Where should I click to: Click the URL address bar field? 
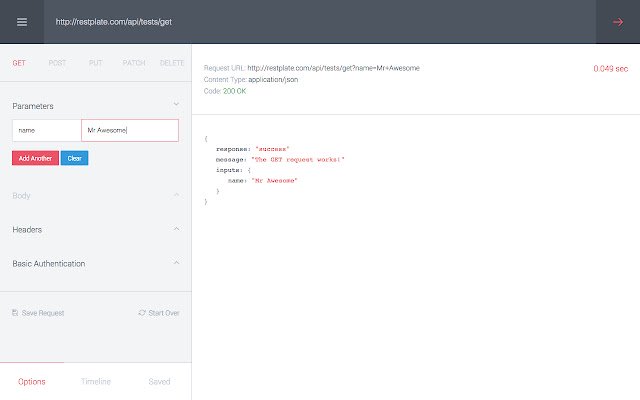(x=320, y=22)
